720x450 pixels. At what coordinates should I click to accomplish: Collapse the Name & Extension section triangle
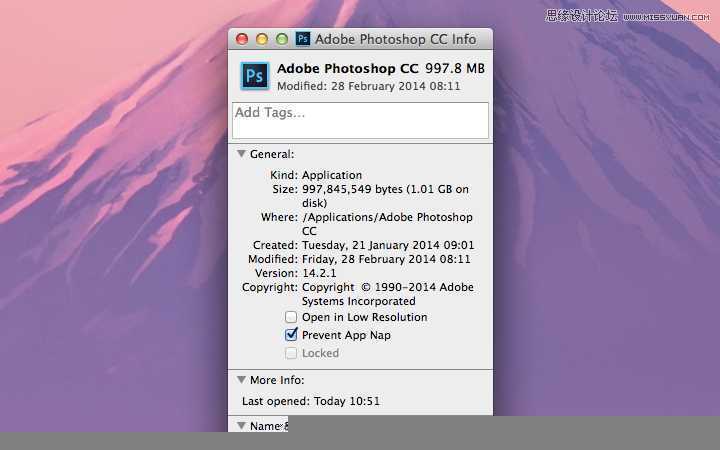tap(242, 426)
